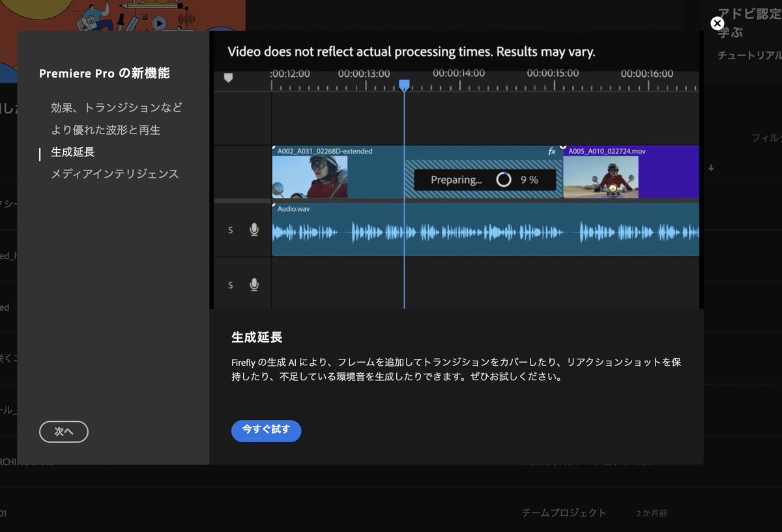Toggle solo S on the empty audio track

pos(231,285)
